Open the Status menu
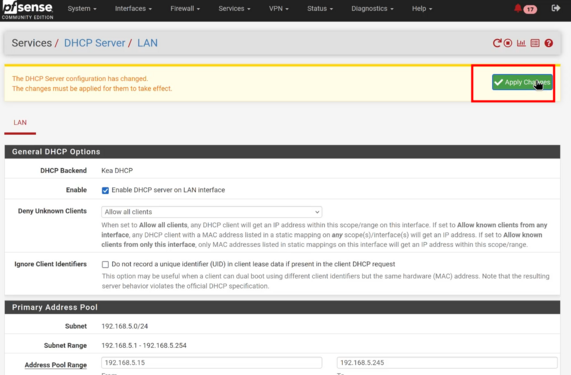This screenshot has height=375, width=571. pyautogui.click(x=320, y=9)
